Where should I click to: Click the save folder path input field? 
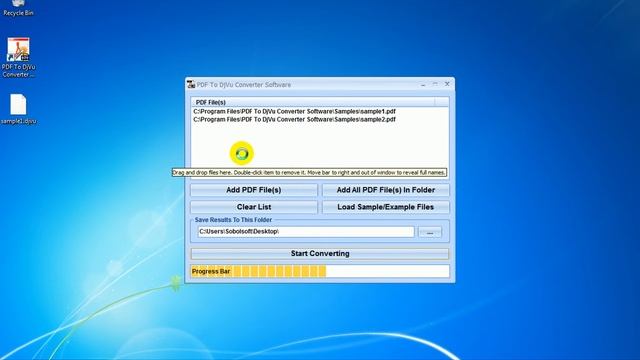point(306,231)
